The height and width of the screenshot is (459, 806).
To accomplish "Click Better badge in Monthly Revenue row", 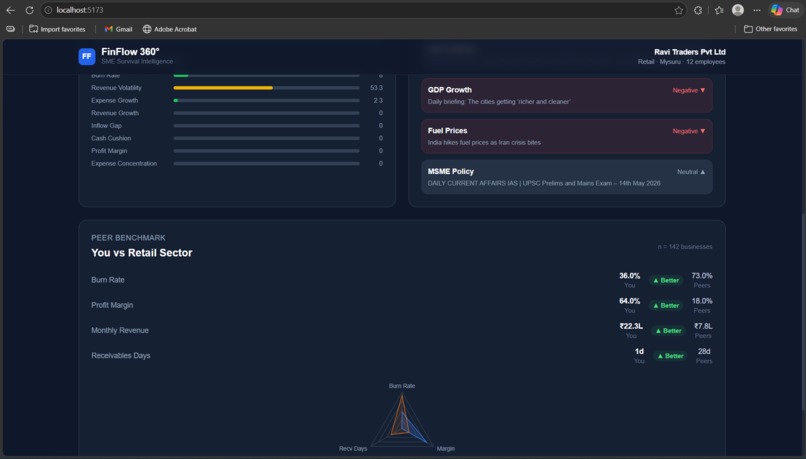I will click(x=669, y=331).
